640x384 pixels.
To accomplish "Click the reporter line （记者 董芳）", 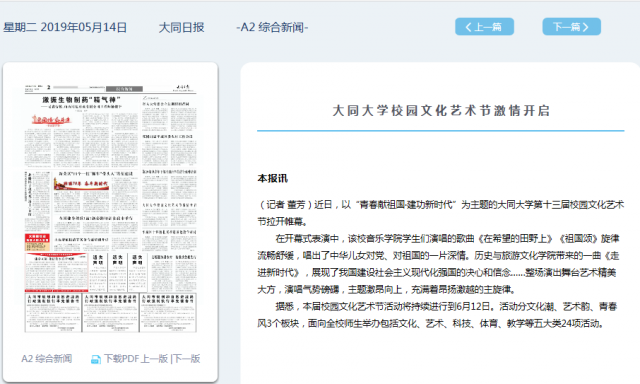I will pyautogui.click(x=284, y=204).
